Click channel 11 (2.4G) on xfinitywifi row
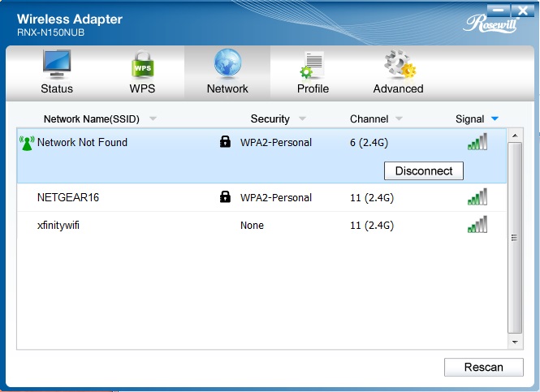Screen dimensions: 540x392 click(372, 225)
